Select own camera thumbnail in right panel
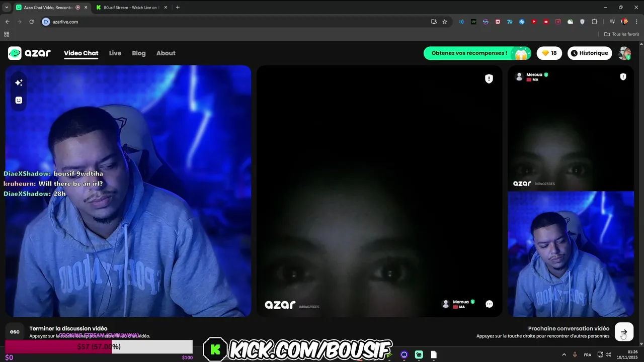 (x=571, y=254)
